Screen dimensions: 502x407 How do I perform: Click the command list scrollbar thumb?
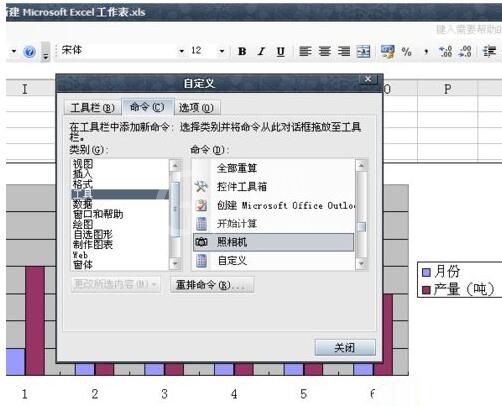pos(361,227)
